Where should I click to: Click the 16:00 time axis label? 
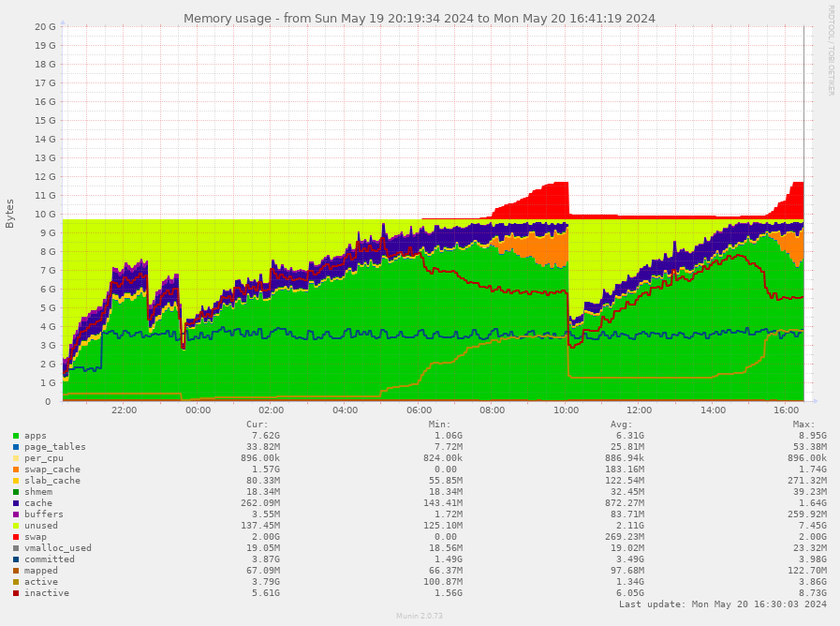pos(787,410)
